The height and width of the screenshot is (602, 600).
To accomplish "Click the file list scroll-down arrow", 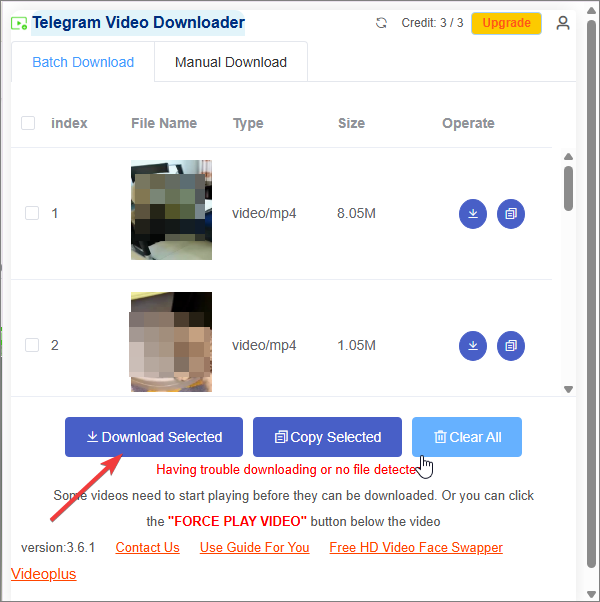I will 569,389.
